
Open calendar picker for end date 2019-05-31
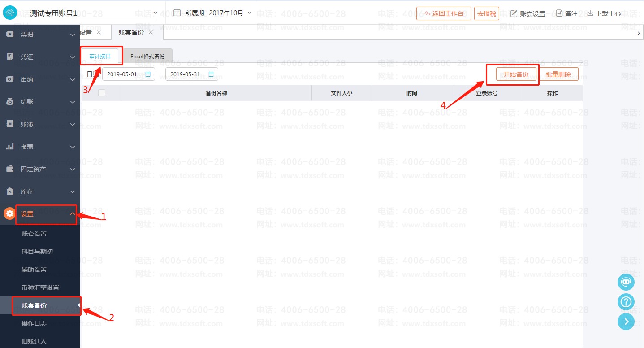(211, 74)
